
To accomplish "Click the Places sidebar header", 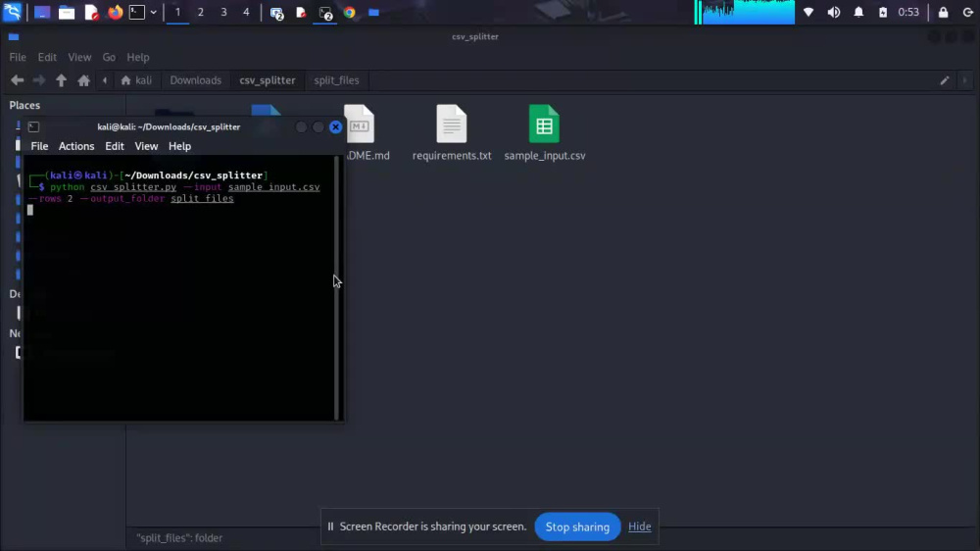I will [x=24, y=105].
